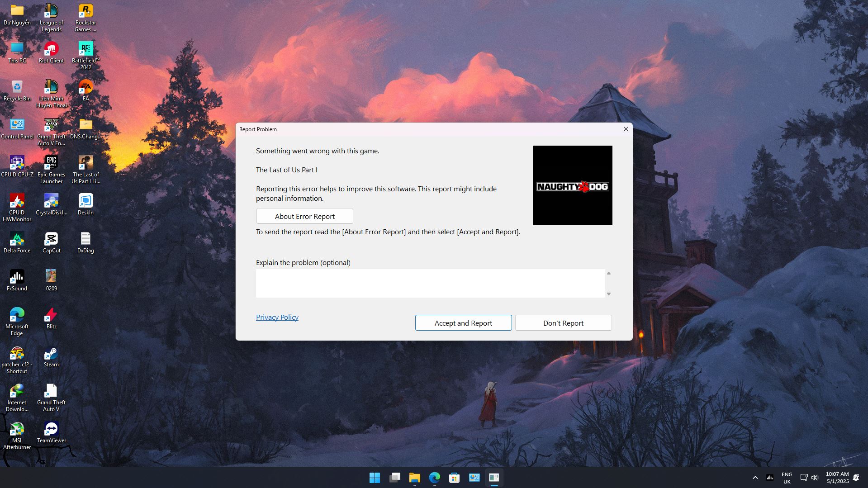
Task: Open File Explorer from the taskbar
Action: tap(414, 477)
